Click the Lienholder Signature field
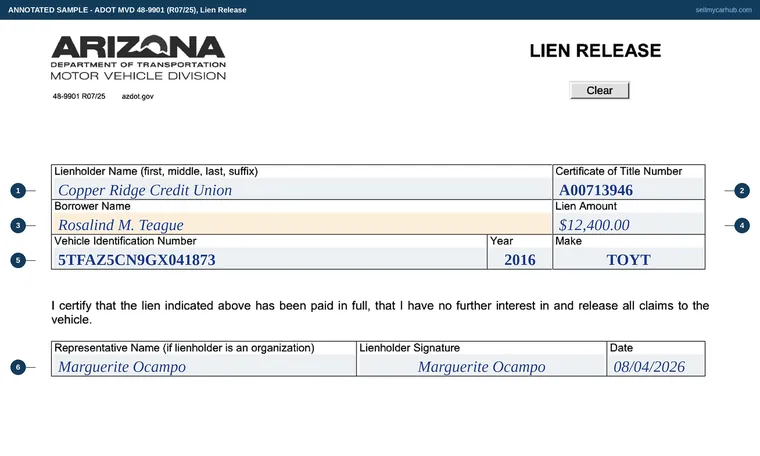760x456 pixels. (481, 366)
